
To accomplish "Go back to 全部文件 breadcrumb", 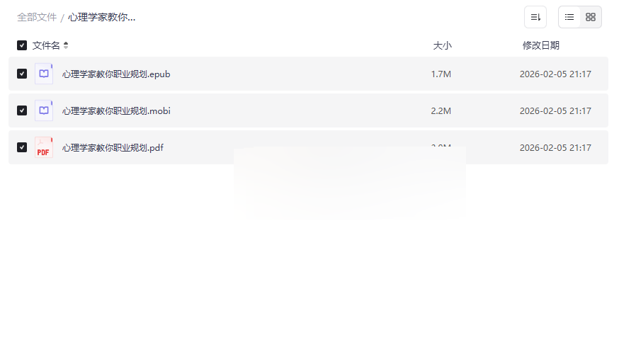I will click(x=37, y=18).
